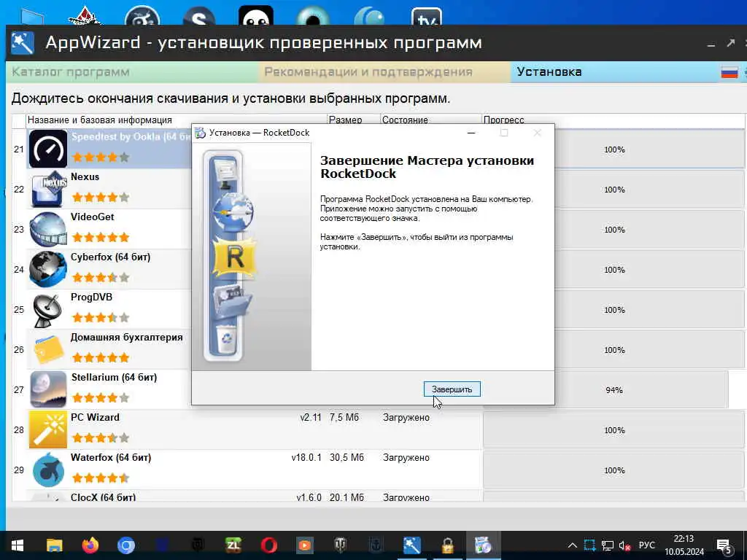747x560 pixels.
Task: Click the PC Wizard Загружено status
Action: (x=406, y=418)
